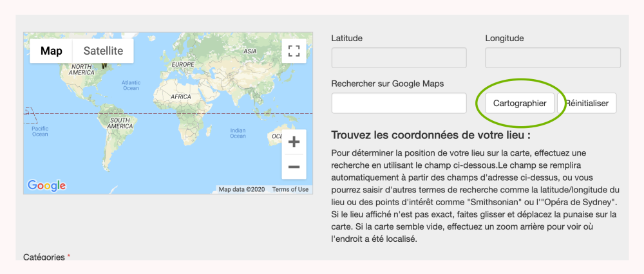Open the Terms of Use link
The width and height of the screenshot is (644, 274).
point(290,190)
